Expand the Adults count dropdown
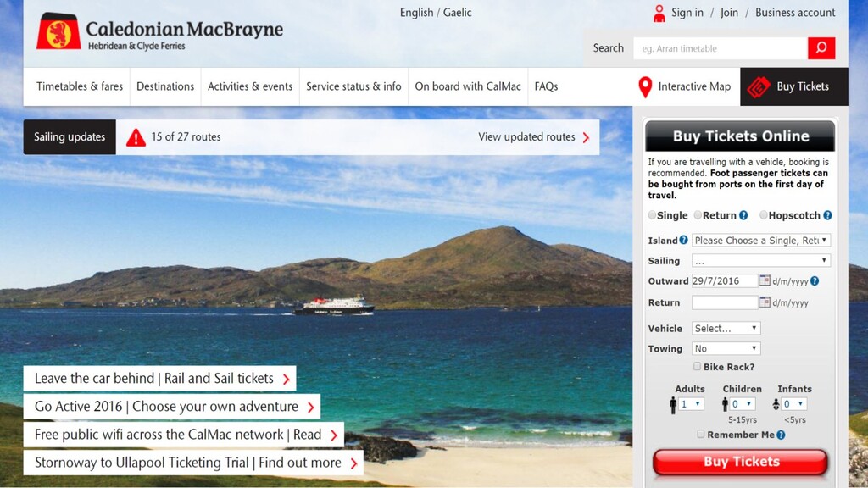 pos(690,404)
